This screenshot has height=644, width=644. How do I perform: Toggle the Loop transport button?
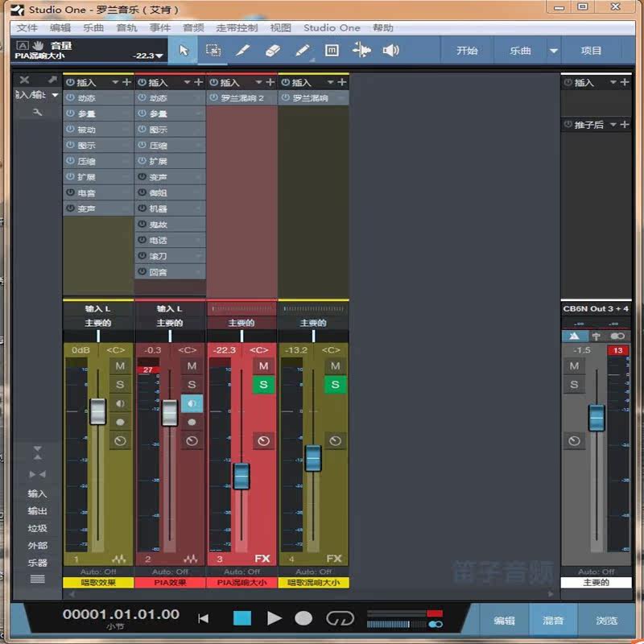click(340, 617)
